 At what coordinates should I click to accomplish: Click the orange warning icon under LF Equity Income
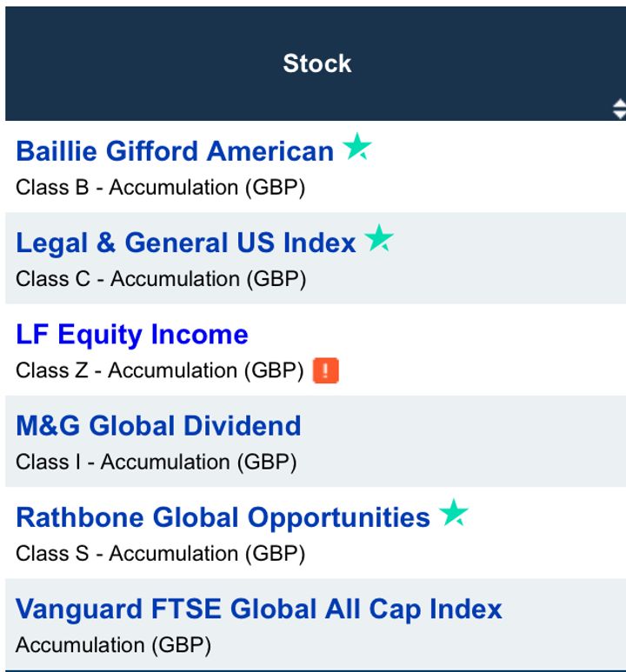(325, 371)
